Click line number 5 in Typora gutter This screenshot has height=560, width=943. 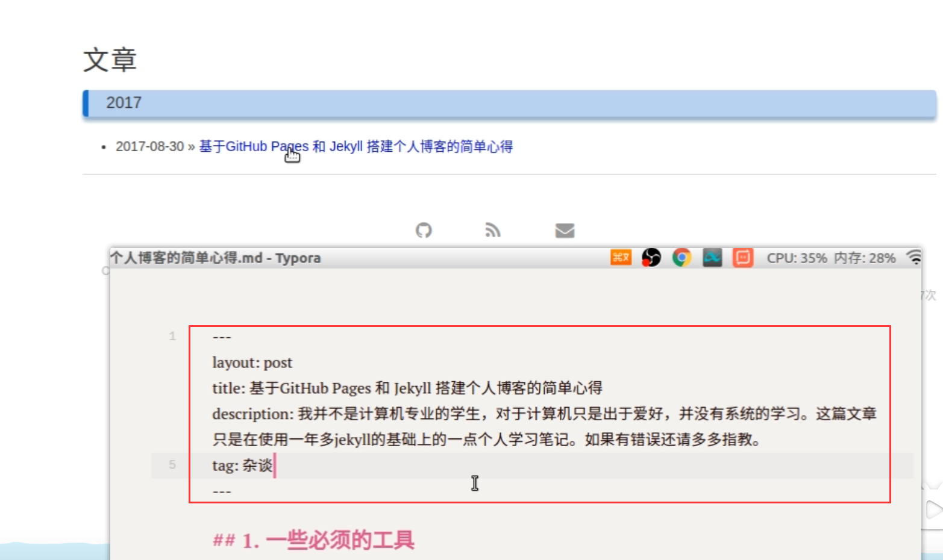172,465
